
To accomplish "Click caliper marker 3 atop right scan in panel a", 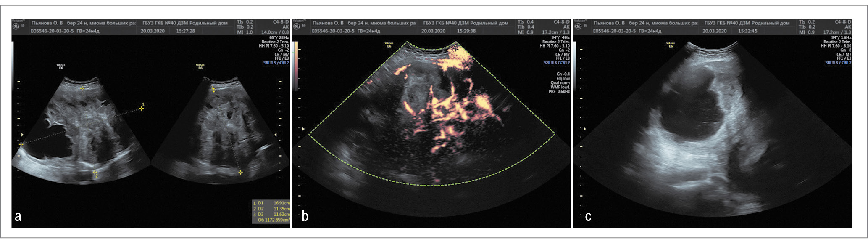I will coord(214,89).
